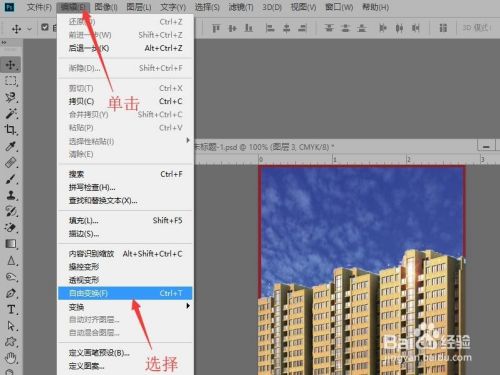500x375 pixels.
Task: Open the 窗口(W) menu
Action: (x=339, y=7)
